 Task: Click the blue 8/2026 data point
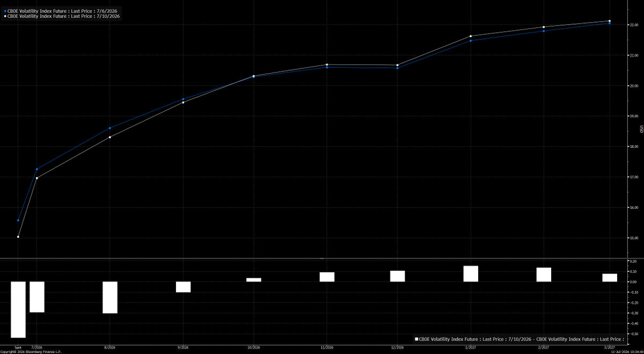click(x=110, y=128)
